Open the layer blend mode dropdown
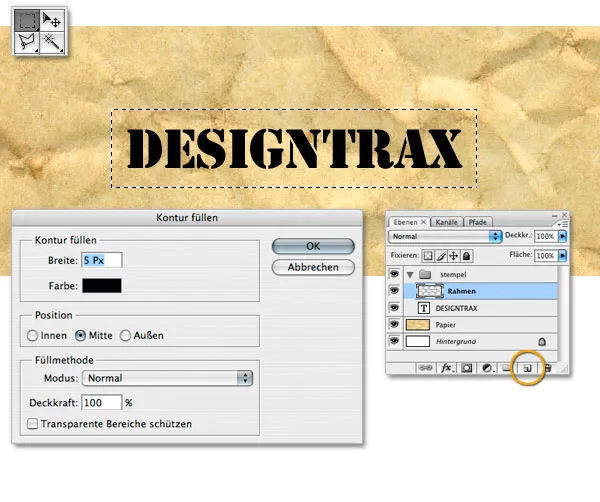Image resolution: width=600 pixels, height=502 pixels. pyautogui.click(x=444, y=236)
